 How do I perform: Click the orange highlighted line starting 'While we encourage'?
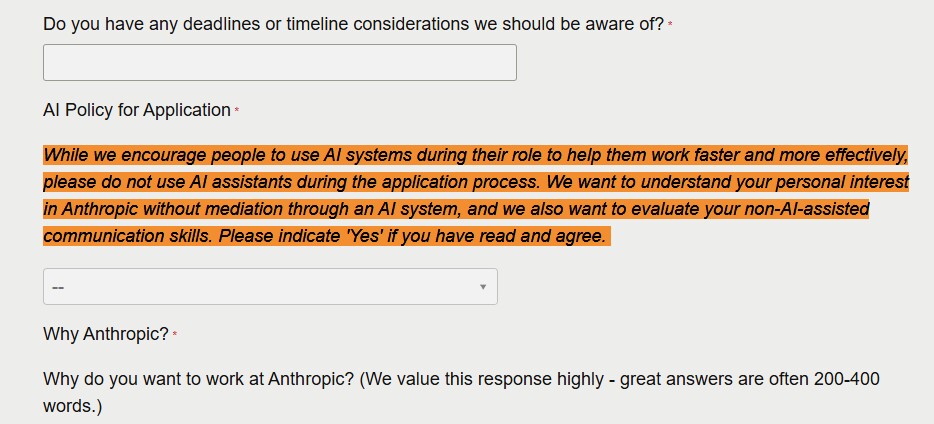pos(475,155)
